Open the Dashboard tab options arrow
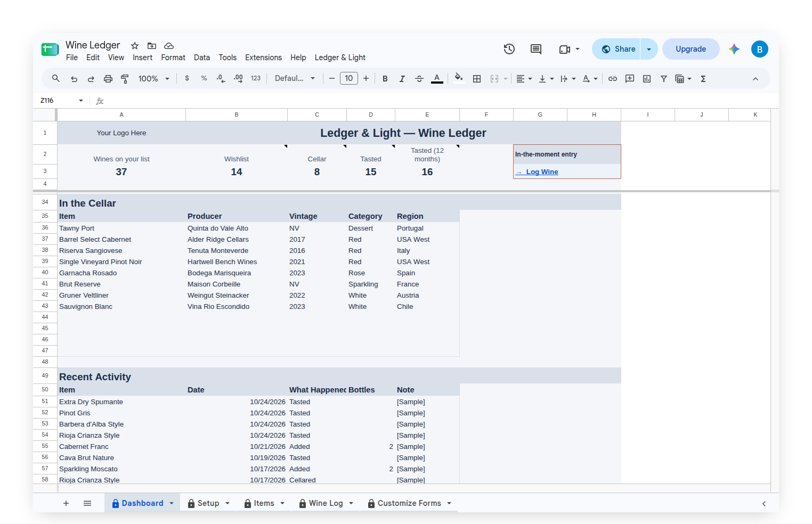This screenshot has height=524, width=812. [x=172, y=503]
